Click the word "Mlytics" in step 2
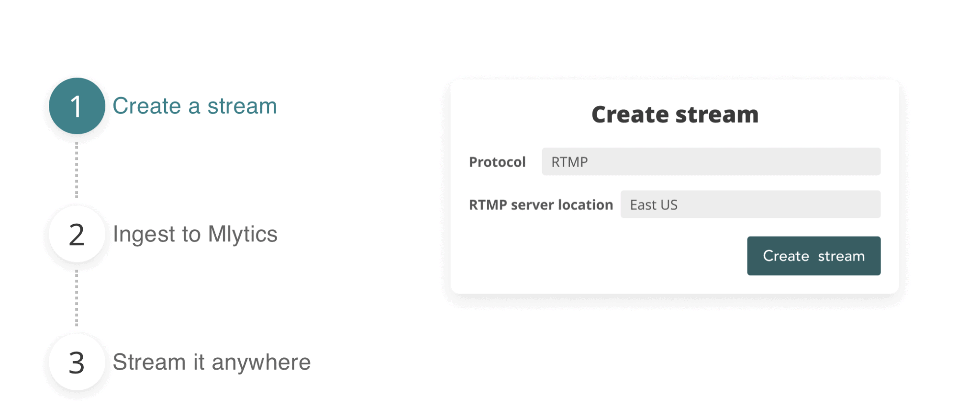The width and height of the screenshot is (980, 420). click(243, 234)
